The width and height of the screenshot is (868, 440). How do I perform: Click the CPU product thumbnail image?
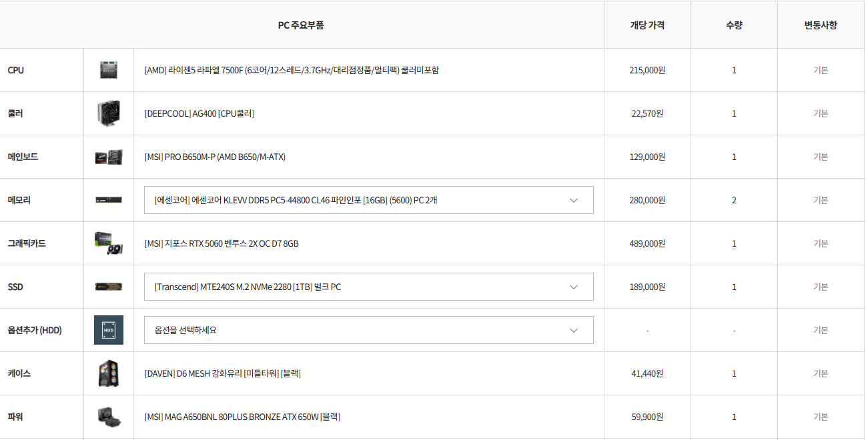coord(109,70)
